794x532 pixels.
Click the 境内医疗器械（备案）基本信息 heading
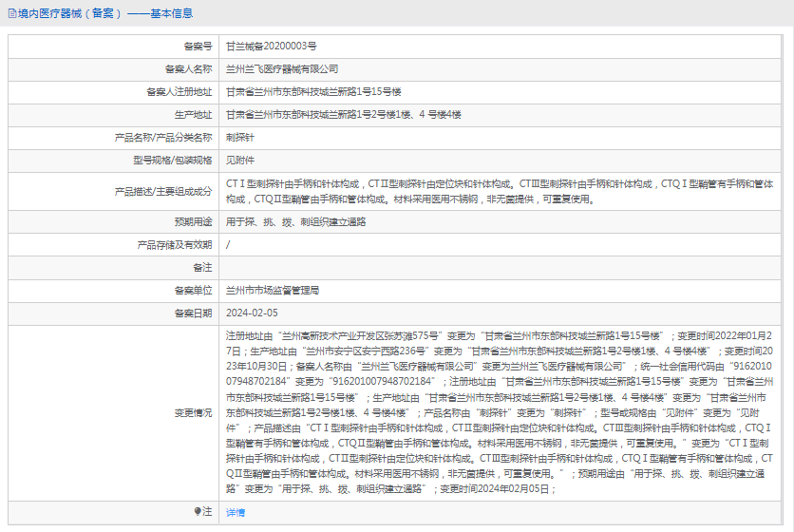pos(105,13)
